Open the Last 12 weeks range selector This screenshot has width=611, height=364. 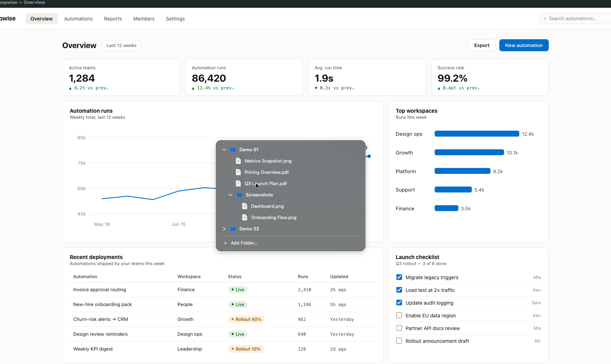tap(122, 45)
